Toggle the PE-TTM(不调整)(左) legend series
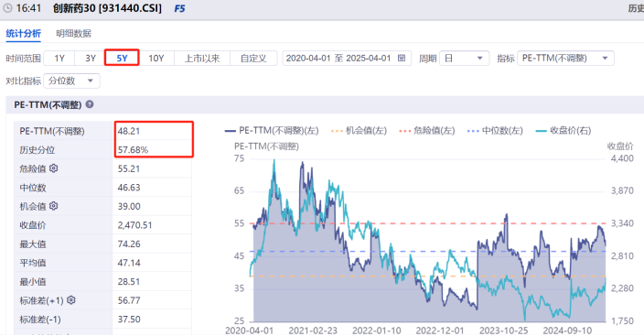The image size is (644, 336). click(x=272, y=130)
